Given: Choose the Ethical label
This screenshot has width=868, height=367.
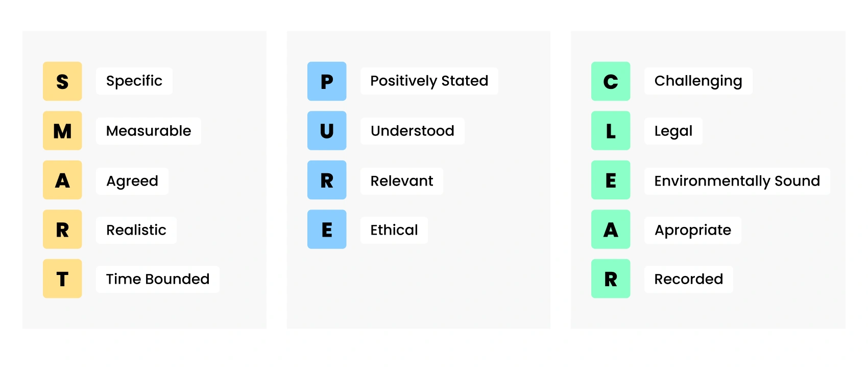Looking at the screenshot, I should (394, 230).
